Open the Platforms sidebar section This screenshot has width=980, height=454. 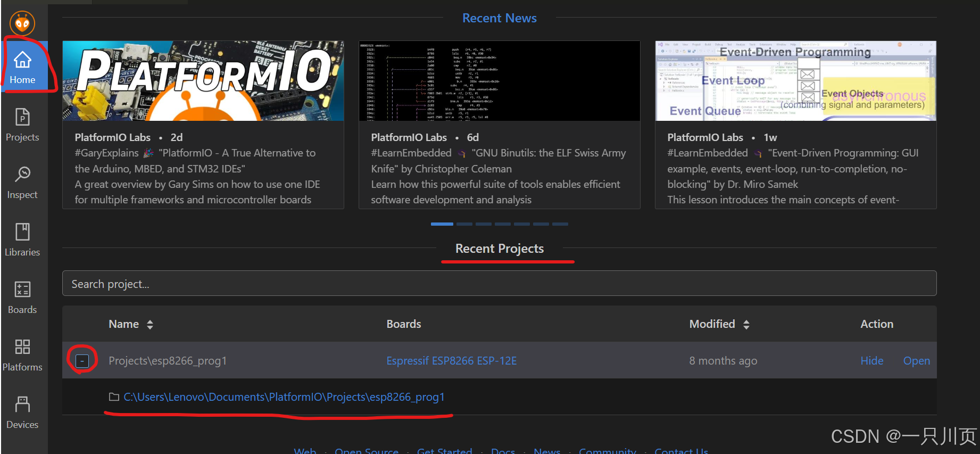pyautogui.click(x=22, y=355)
